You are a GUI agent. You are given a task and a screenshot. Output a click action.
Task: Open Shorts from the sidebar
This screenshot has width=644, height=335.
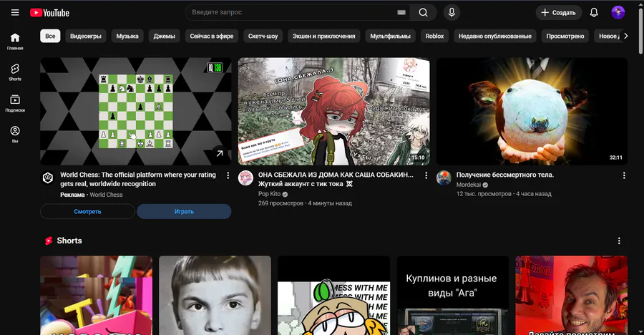point(15,72)
